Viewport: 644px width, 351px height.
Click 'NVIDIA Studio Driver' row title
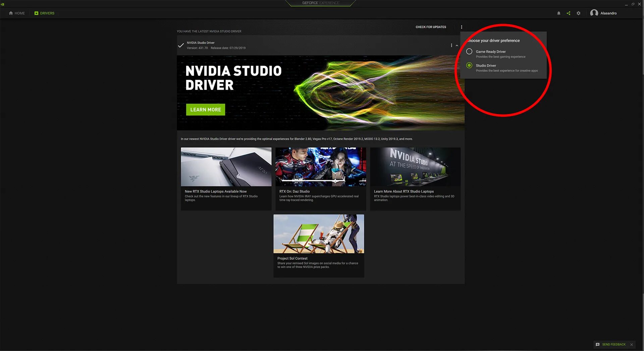click(x=201, y=43)
